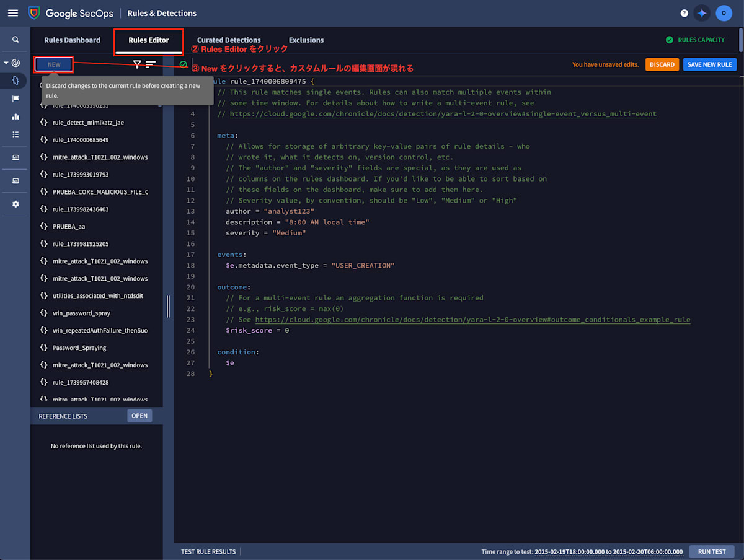This screenshot has width=744, height=560.
Task: Click the "No reference list used by this rule." message
Action: (96, 446)
